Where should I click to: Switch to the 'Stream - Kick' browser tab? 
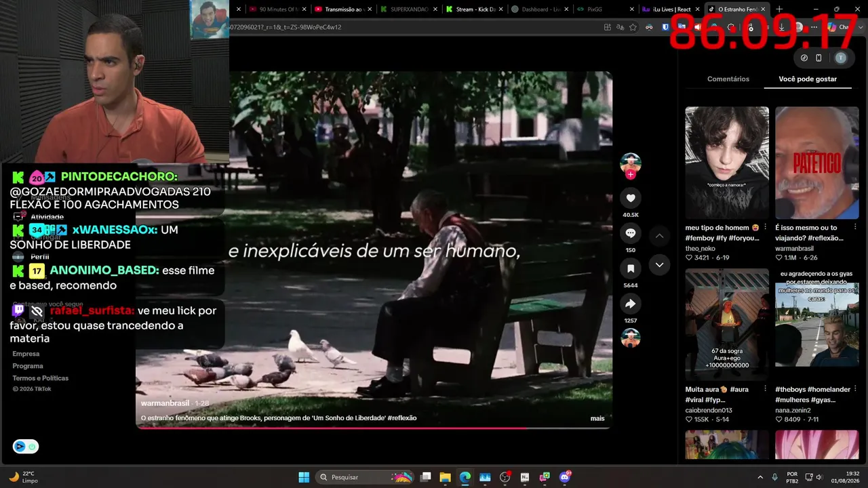473,9
